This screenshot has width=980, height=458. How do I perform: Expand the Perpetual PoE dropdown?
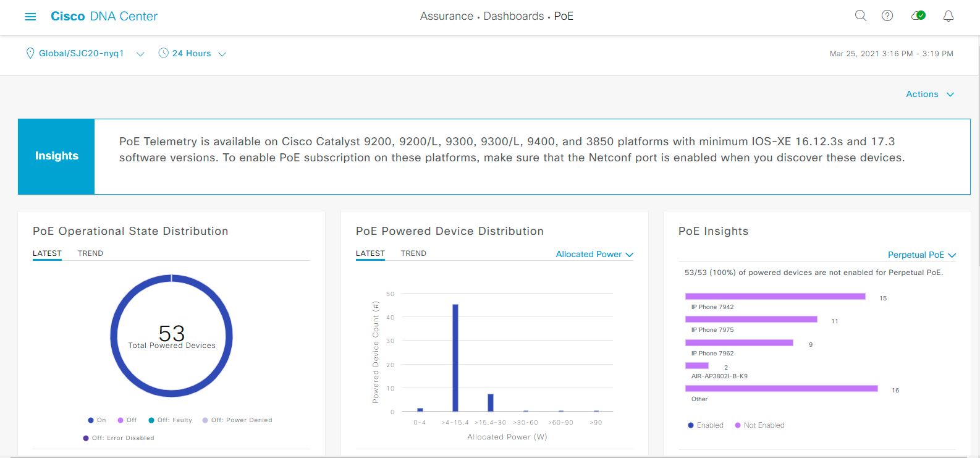(921, 255)
